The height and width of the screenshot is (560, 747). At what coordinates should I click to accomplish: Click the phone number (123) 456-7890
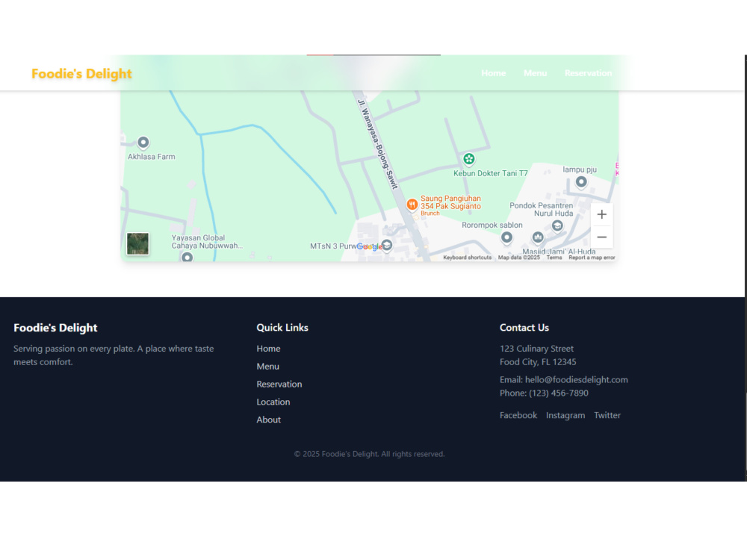(x=558, y=393)
